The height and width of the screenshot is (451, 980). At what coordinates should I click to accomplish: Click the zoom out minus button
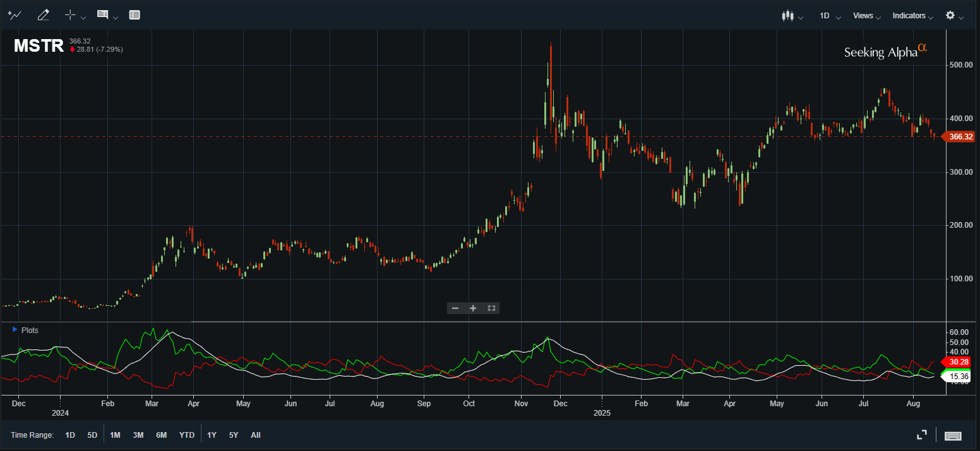pyautogui.click(x=455, y=308)
